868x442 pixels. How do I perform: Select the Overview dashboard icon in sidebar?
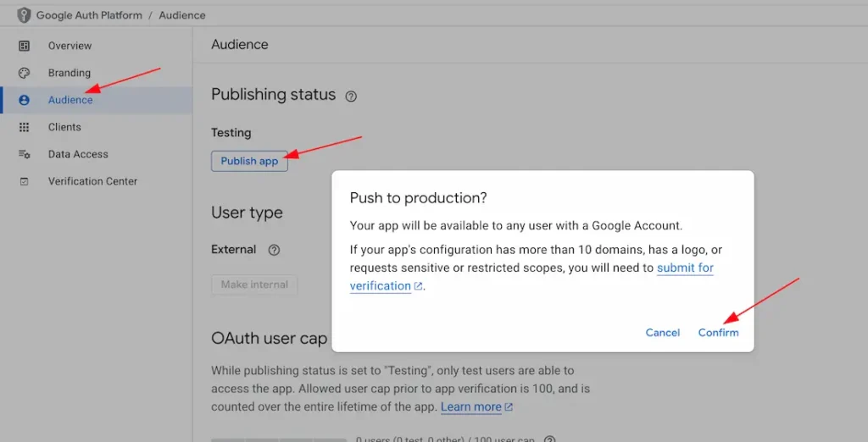point(25,46)
